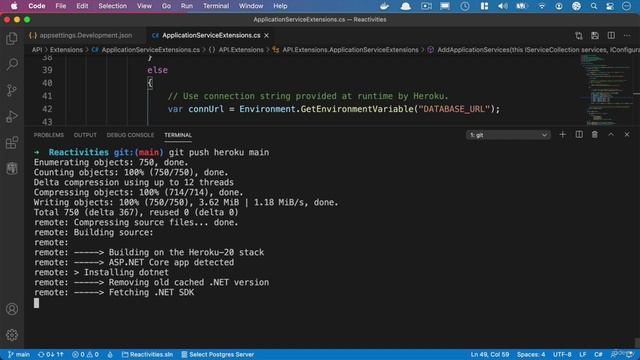Click the flame icon in status bar
This screenshot has height=360, width=640.
coord(110,354)
